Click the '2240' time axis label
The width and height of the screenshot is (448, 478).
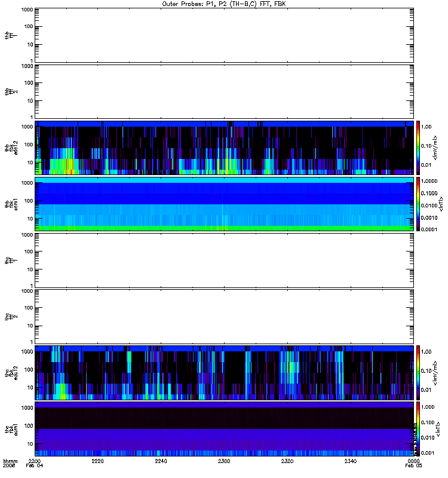coord(161,461)
